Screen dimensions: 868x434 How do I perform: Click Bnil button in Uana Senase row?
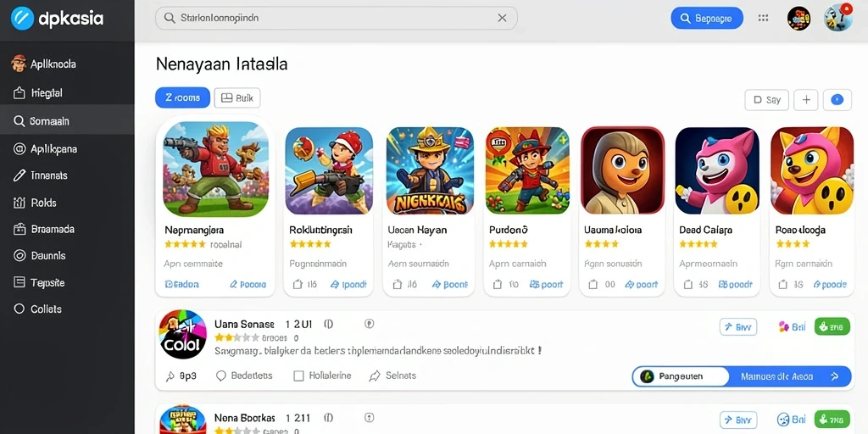tap(792, 327)
